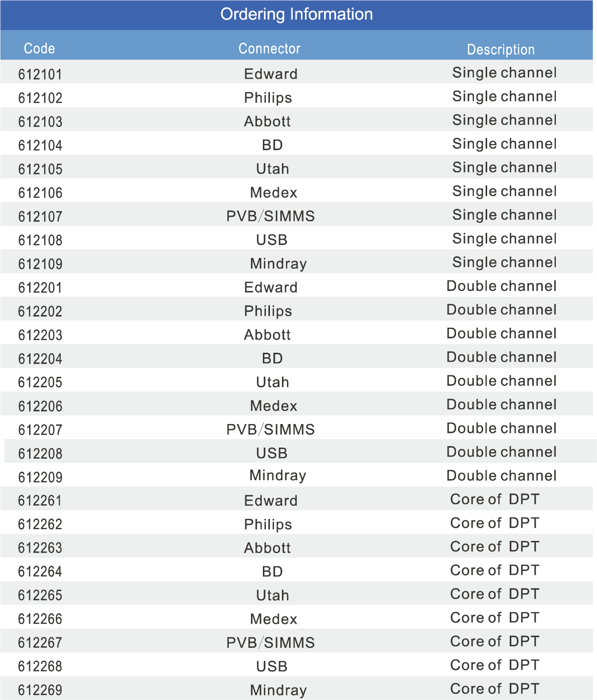Click the Ordering Information title bar
Viewport: 597px width, 700px height.
296,15
